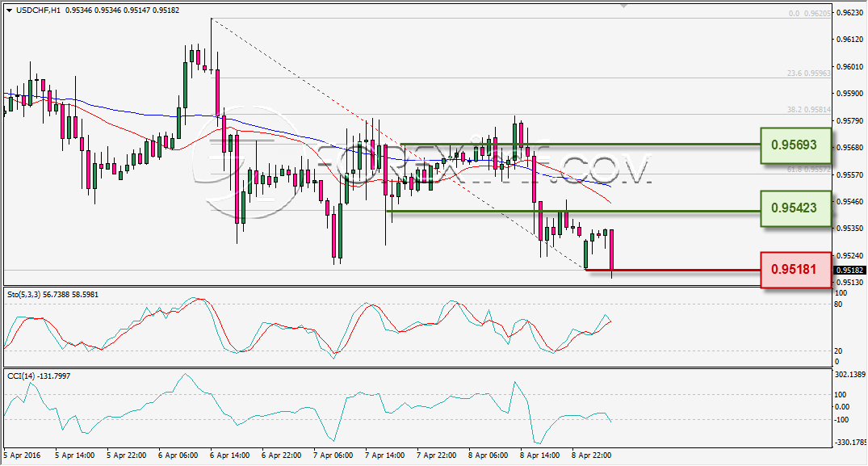Click time axis label 6 Apr 06:00
This screenshot has height=466, width=868.
(x=178, y=455)
